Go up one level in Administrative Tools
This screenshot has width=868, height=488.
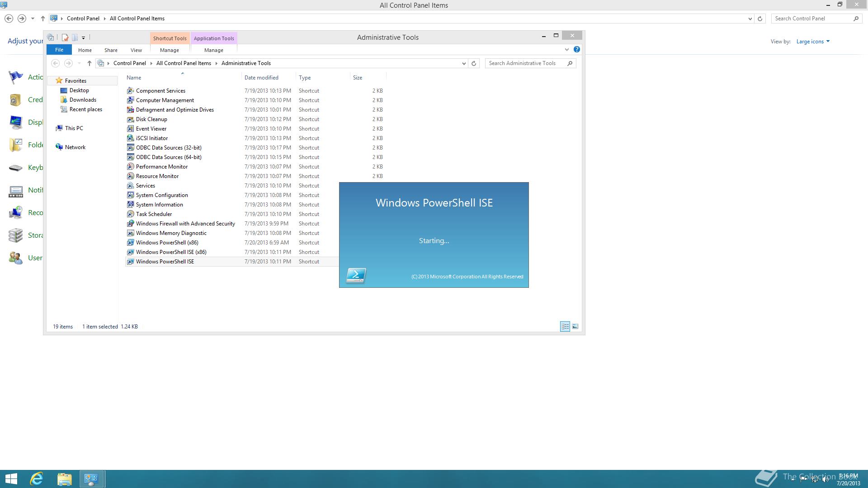coord(90,64)
